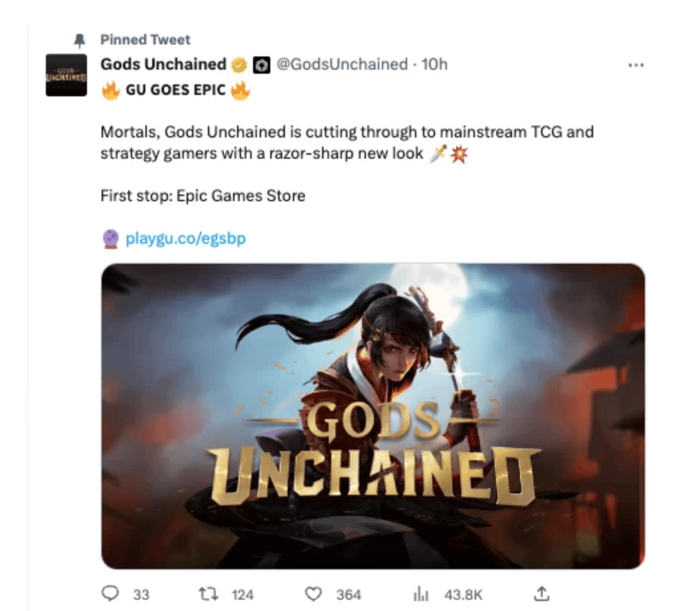Click the 43.8K views count
The image size is (700, 611).
coord(464,594)
